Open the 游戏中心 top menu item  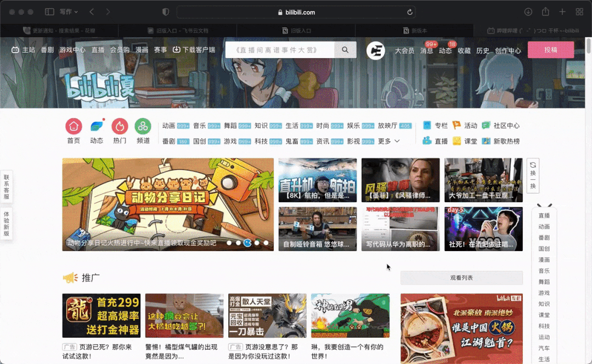pyautogui.click(x=72, y=50)
